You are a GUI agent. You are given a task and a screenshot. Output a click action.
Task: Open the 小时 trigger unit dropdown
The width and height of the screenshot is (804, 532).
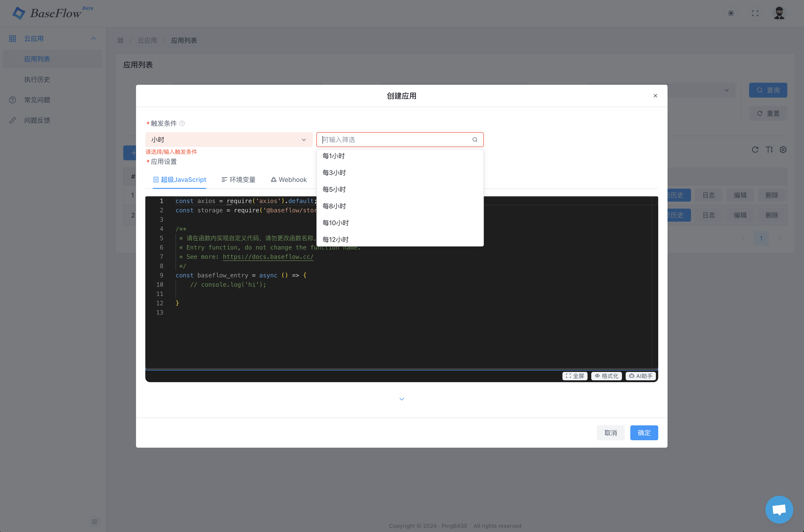pos(229,139)
